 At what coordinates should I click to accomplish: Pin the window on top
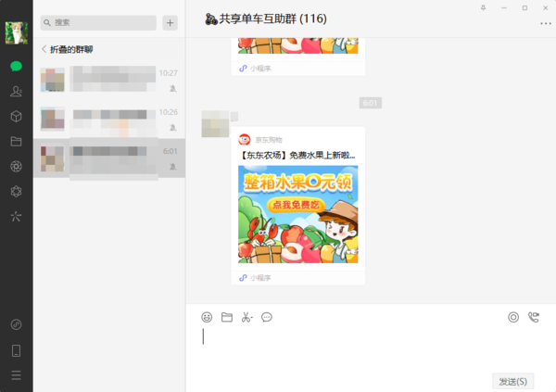coord(483,7)
